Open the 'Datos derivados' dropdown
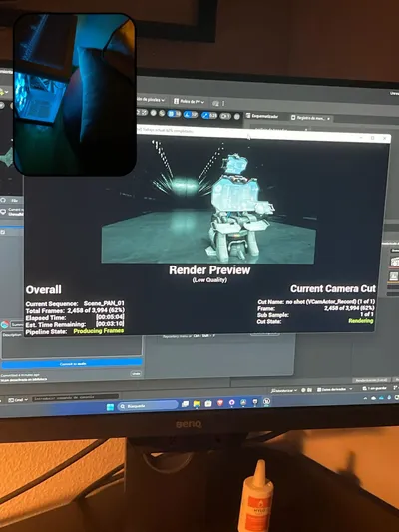399x532 pixels. tap(335, 389)
